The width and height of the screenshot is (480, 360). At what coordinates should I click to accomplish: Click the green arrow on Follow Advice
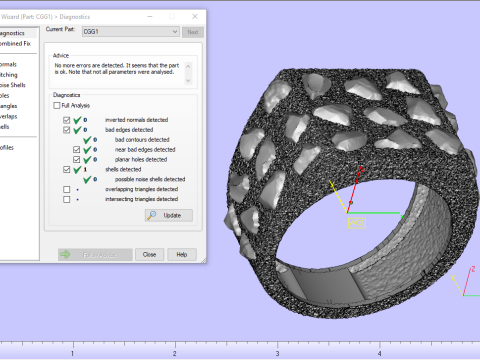65,255
